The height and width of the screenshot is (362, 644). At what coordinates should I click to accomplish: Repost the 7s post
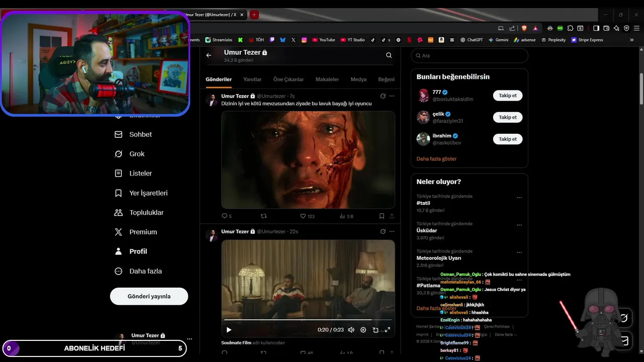263,216
